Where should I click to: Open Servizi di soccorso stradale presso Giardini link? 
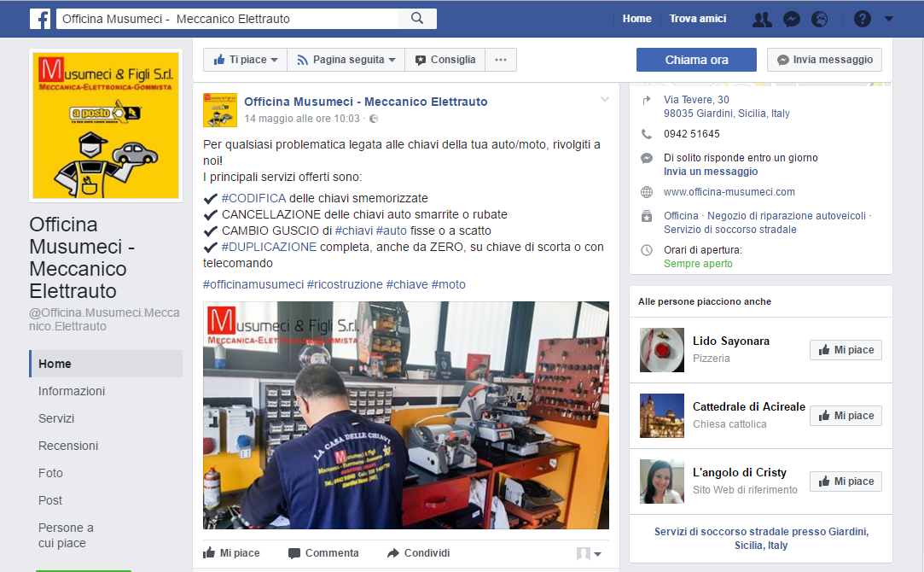coord(761,539)
